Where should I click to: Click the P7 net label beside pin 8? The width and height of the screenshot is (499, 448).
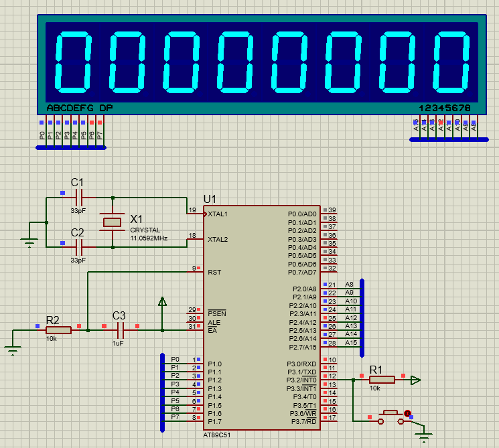175,417
